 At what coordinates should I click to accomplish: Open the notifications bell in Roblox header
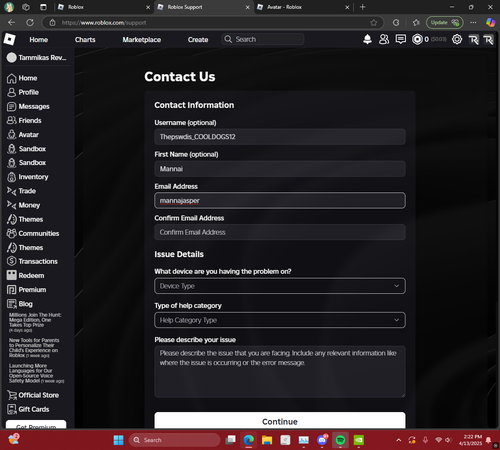coord(367,39)
